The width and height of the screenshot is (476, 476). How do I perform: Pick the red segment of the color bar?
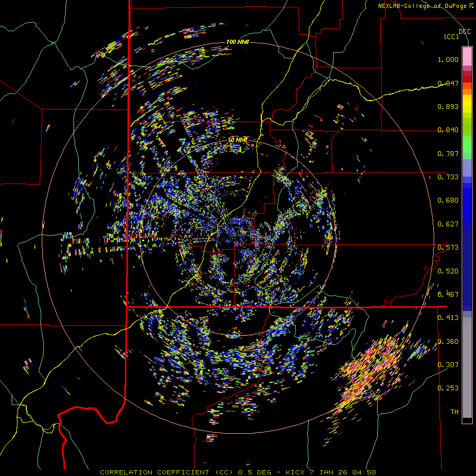467,79
